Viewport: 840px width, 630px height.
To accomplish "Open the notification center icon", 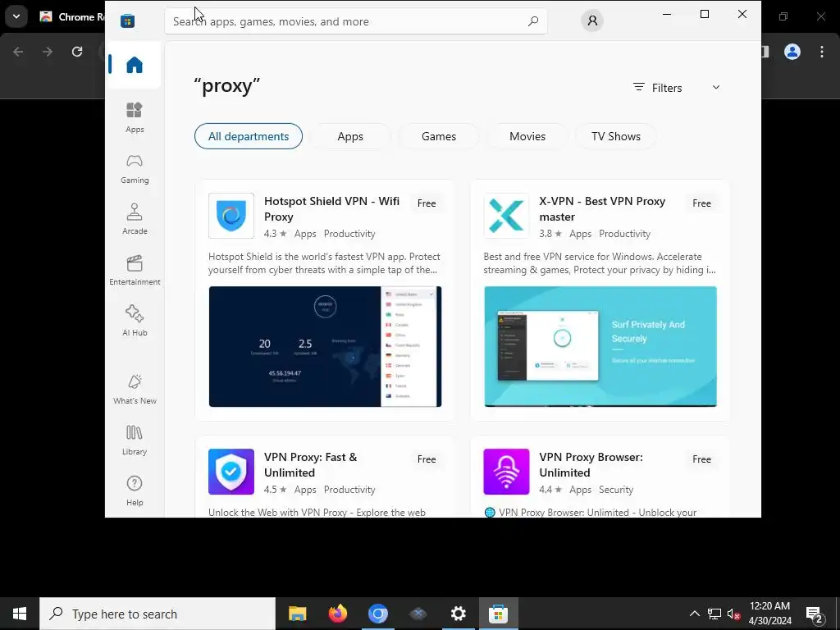I will click(815, 614).
